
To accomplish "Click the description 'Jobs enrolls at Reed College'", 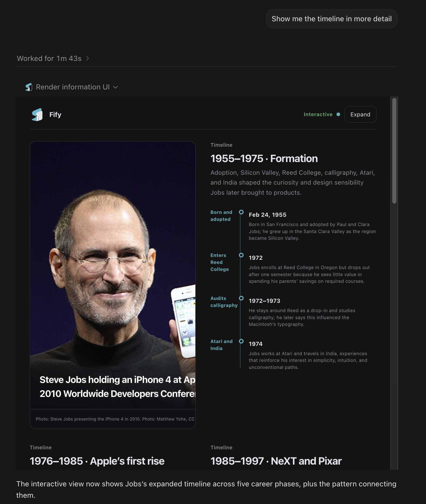I will pos(309,275).
